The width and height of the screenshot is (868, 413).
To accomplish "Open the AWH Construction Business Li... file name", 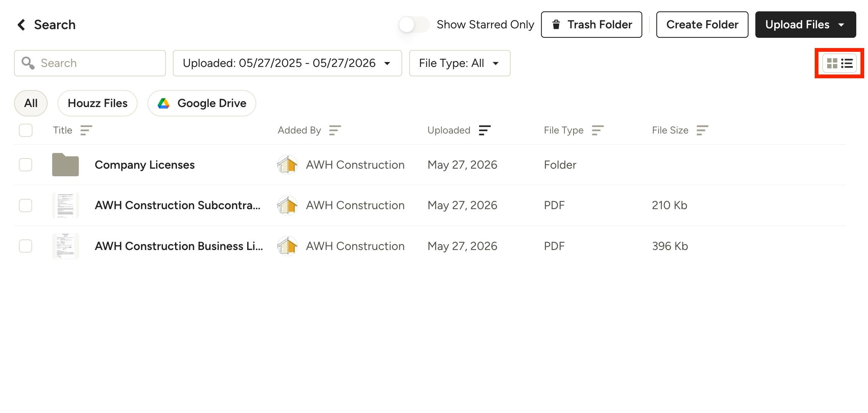I will 179,246.
